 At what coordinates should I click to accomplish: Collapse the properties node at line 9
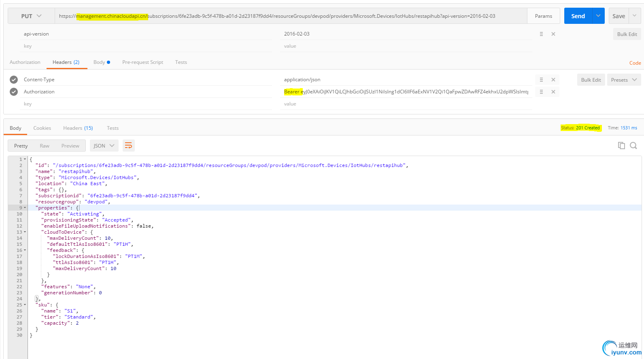click(x=25, y=208)
